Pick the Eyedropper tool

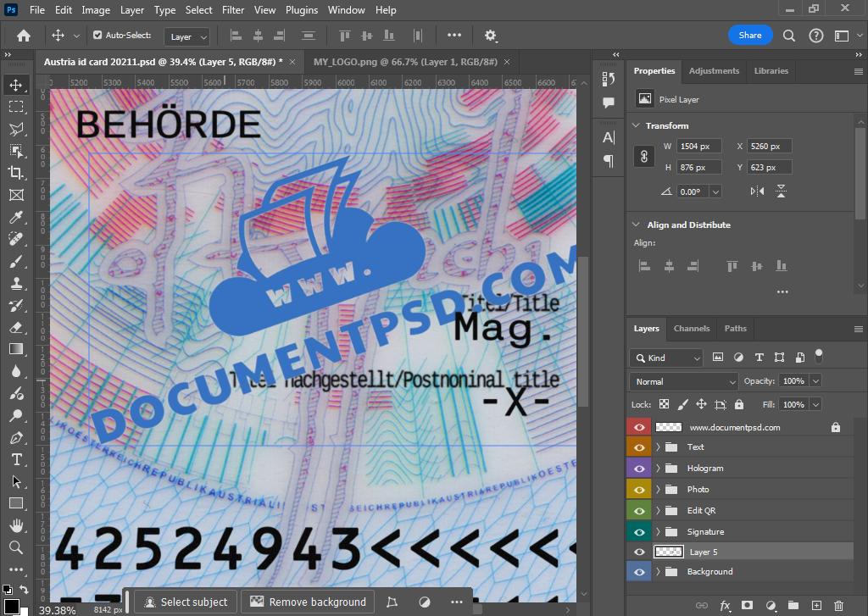pyautogui.click(x=16, y=217)
